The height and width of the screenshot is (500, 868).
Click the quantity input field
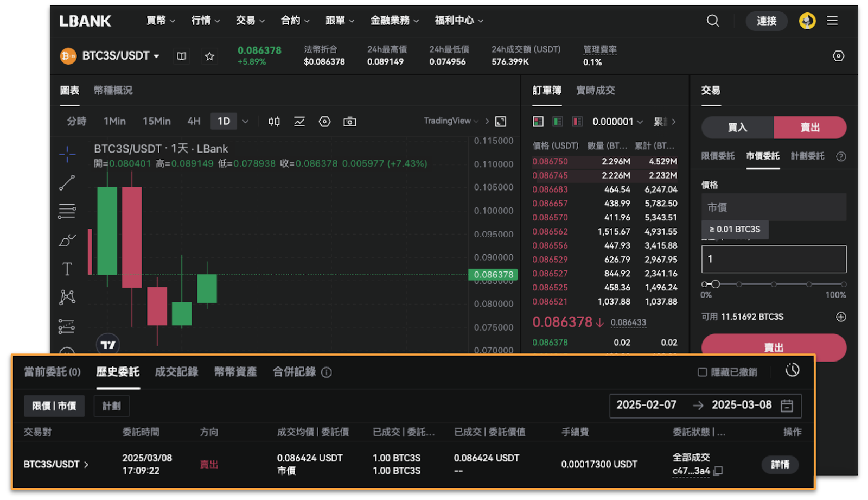coord(774,259)
